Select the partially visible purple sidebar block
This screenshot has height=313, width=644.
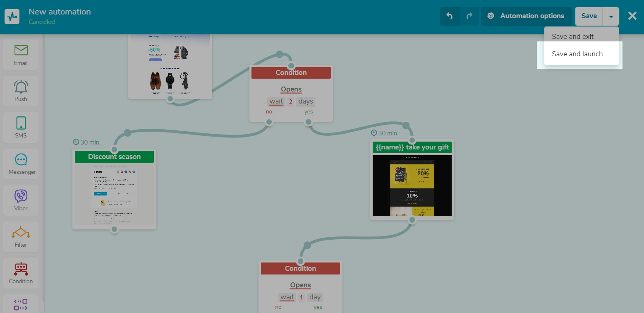[x=21, y=304]
